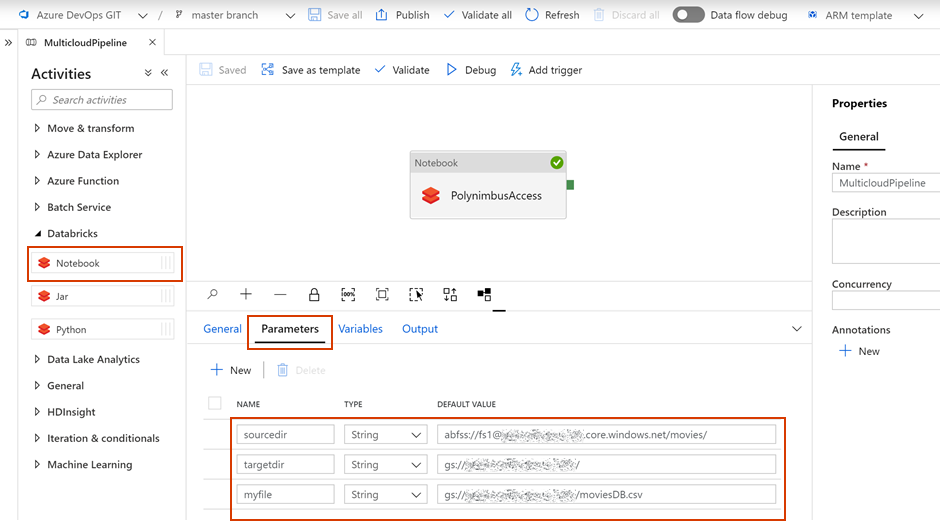Viewport: 940px width, 521px height.
Task: Click the green validation check on Notebook
Action: click(556, 162)
